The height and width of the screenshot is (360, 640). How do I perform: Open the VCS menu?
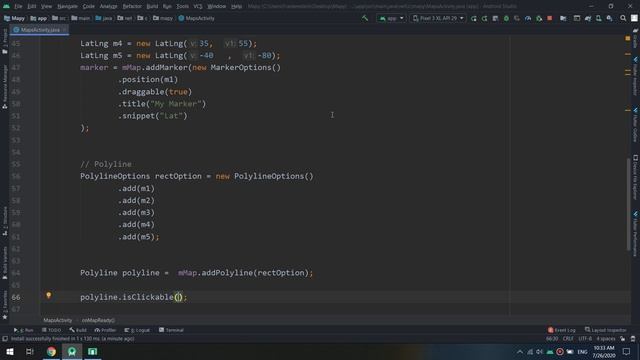click(x=198, y=7)
